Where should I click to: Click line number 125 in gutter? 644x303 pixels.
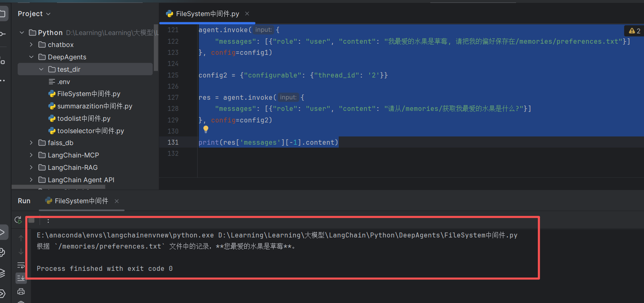click(x=173, y=75)
